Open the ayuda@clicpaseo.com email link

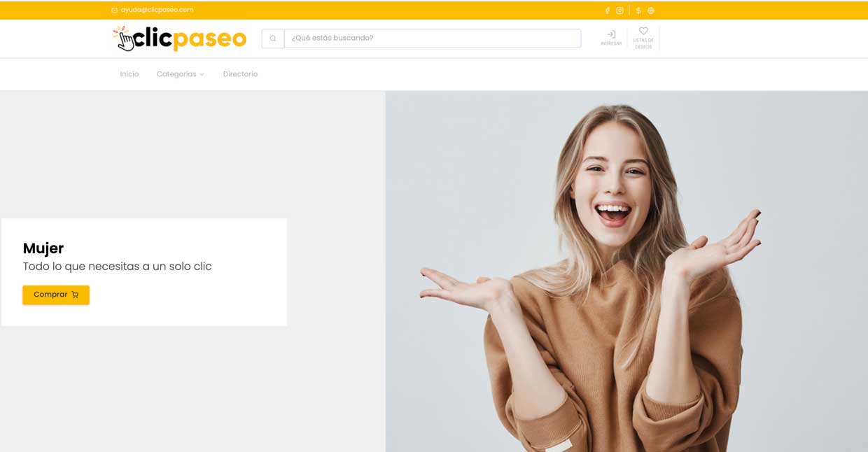156,10
